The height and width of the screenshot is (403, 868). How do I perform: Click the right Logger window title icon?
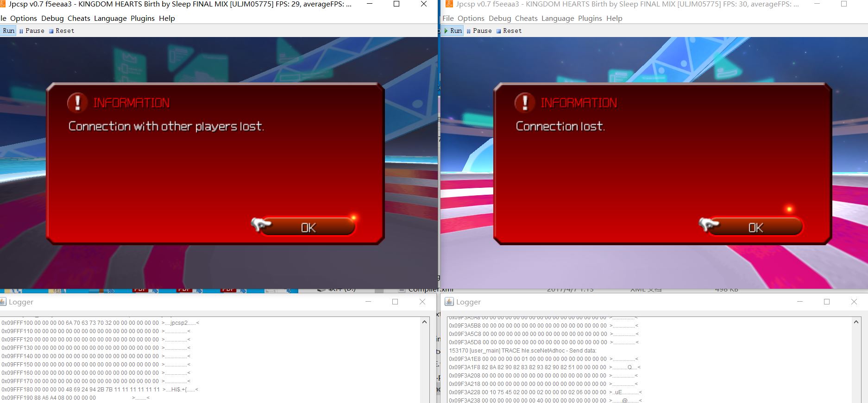coord(449,302)
